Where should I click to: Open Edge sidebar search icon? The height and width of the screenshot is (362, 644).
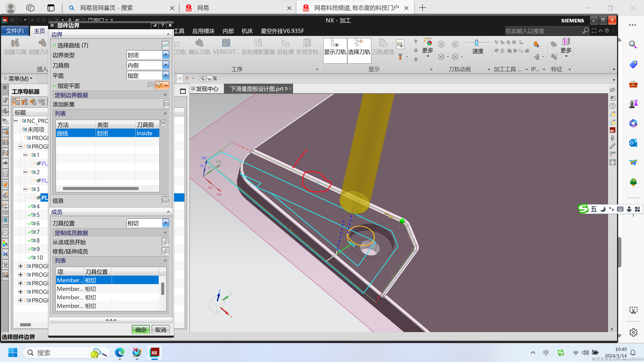coord(633,45)
